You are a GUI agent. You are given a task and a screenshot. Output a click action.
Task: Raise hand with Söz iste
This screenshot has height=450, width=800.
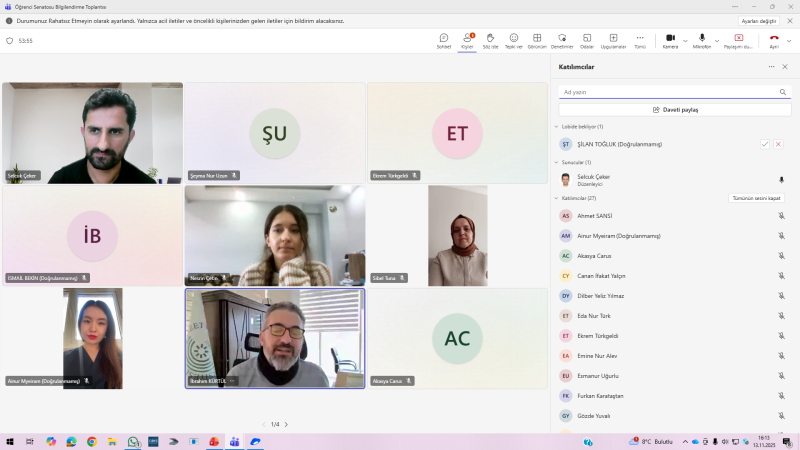coord(491,40)
